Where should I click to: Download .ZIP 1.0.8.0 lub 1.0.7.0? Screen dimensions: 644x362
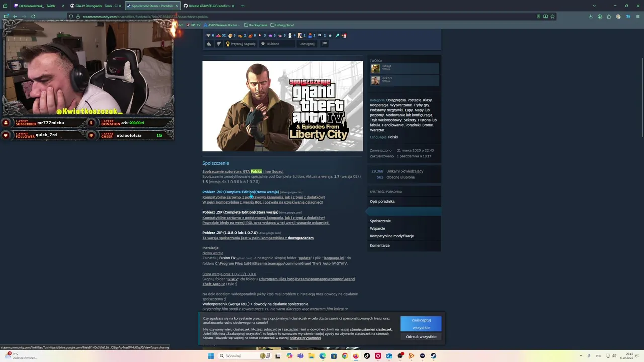(x=230, y=233)
